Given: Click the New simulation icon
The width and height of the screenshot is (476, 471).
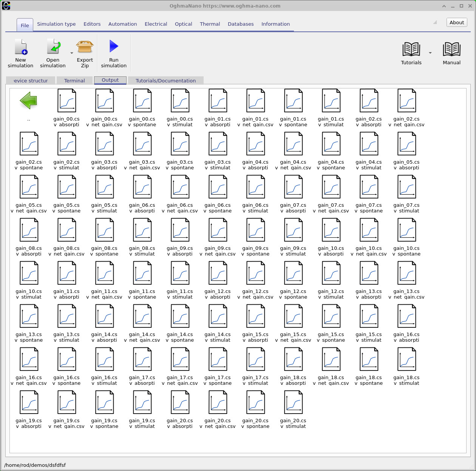Looking at the screenshot, I should point(21,47).
